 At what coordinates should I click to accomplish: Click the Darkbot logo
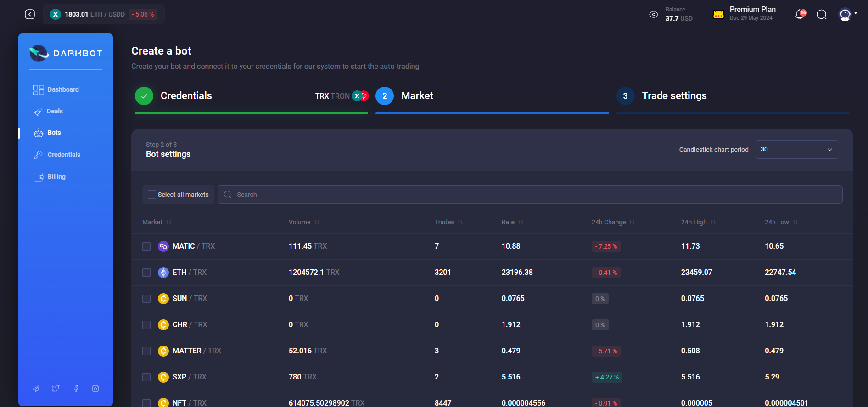click(66, 53)
